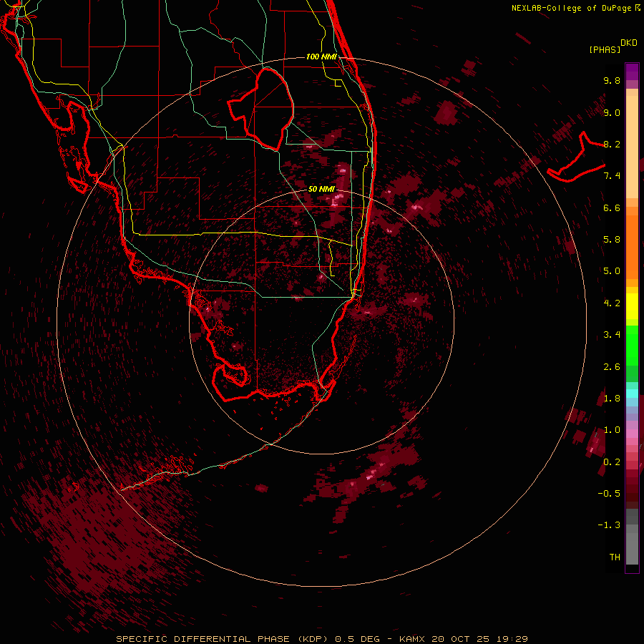Viewport: 644px width, 644px height.
Task: Click the KAMX radar site identifier
Action: point(412,639)
